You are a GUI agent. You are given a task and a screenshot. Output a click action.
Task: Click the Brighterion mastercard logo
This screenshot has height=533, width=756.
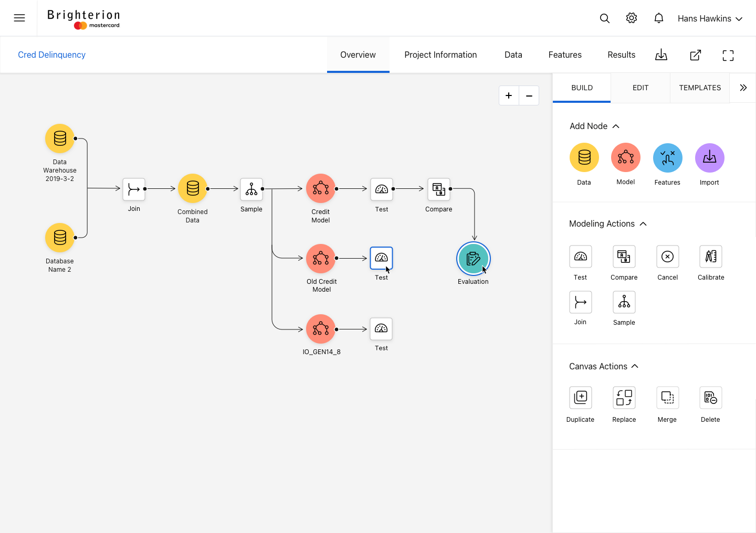coord(84,19)
